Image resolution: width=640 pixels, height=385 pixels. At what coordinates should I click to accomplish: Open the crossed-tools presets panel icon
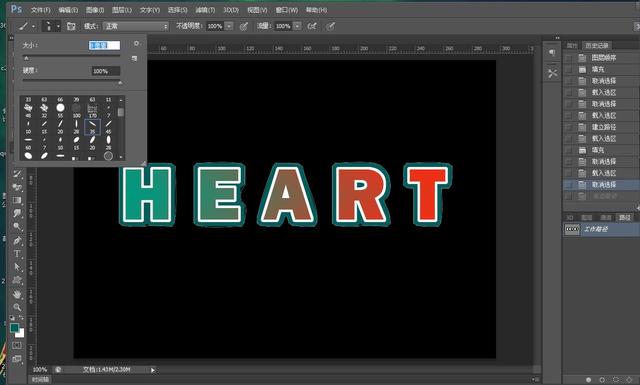(552, 73)
